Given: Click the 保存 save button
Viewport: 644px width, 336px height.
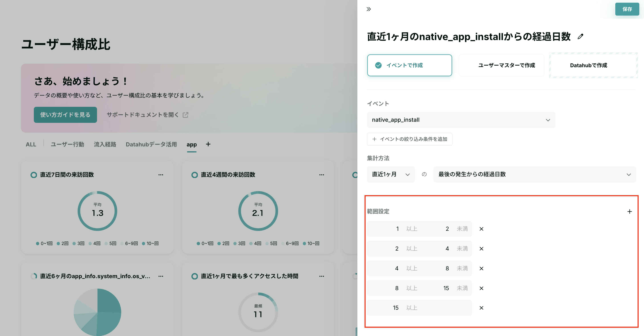Looking at the screenshot, I should pyautogui.click(x=627, y=9).
